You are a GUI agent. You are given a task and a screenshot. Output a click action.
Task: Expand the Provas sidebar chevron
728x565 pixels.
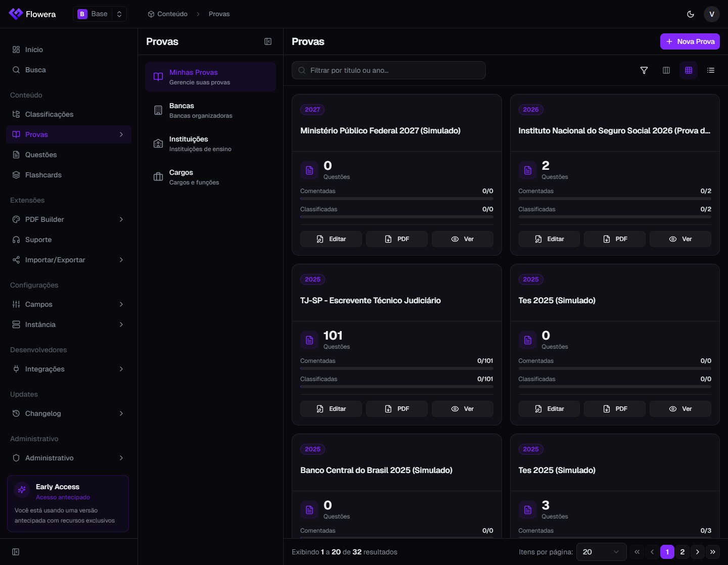point(121,134)
